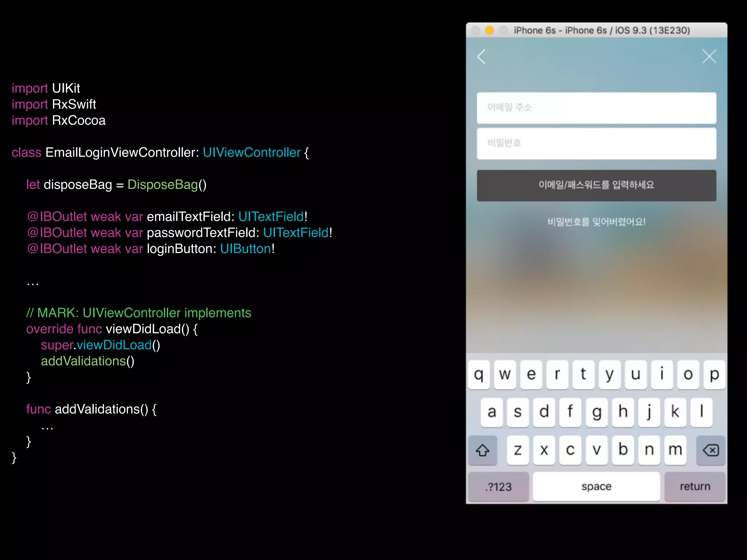Tap the g key on keyboard
The image size is (747, 560).
coord(597,412)
